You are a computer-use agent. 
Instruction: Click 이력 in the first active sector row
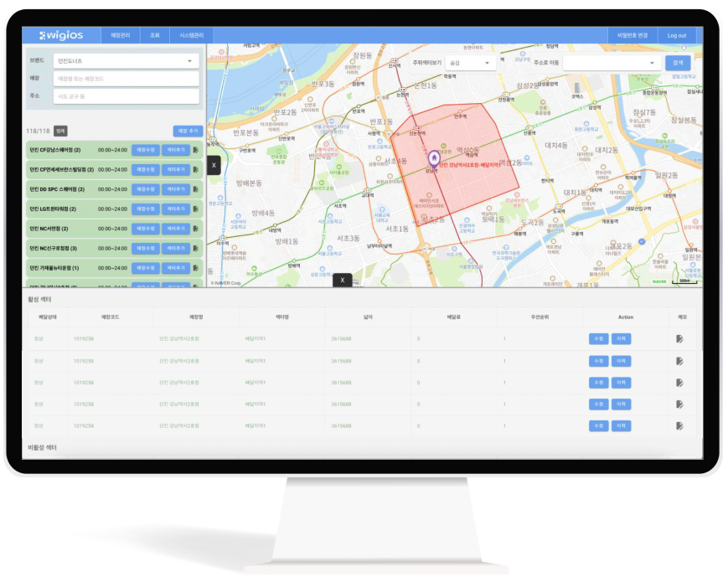pos(622,339)
